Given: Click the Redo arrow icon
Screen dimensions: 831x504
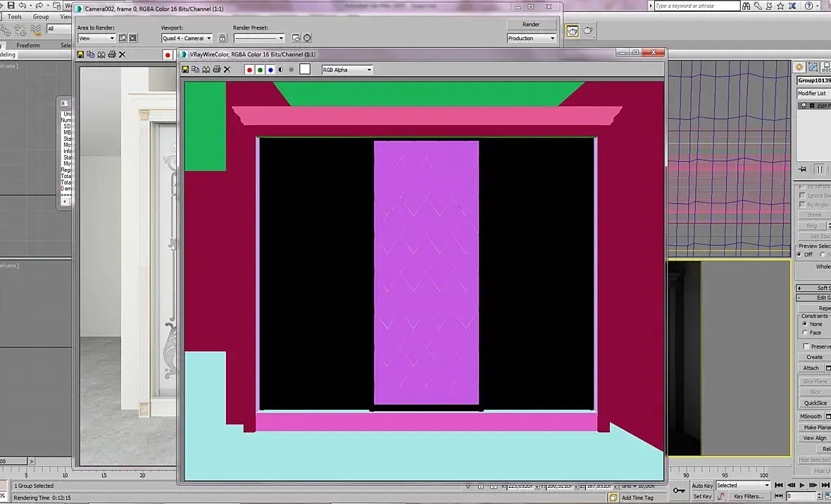Looking at the screenshot, I should pos(39,6).
